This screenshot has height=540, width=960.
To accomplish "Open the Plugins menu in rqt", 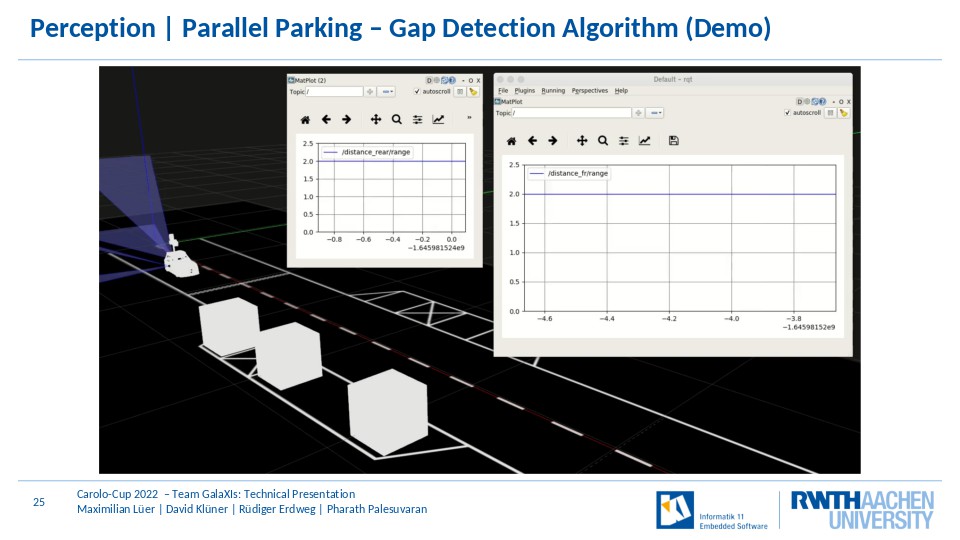I will [x=525, y=91].
